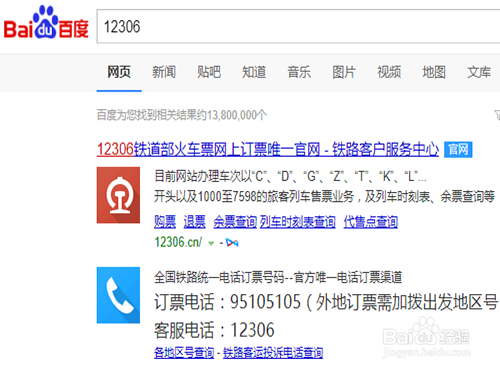Open the 列车时刻表查询 link
This screenshot has height=370, width=500.
tap(298, 222)
